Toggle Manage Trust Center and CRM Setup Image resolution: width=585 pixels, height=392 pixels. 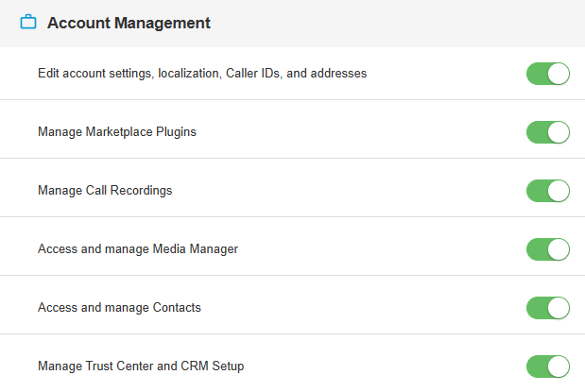point(548,366)
